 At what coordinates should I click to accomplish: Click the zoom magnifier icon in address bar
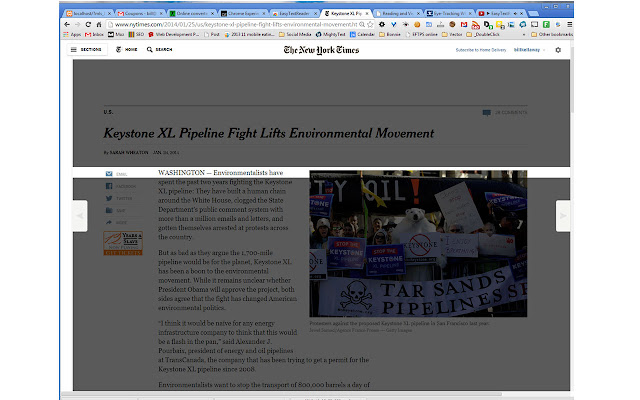(362, 24)
